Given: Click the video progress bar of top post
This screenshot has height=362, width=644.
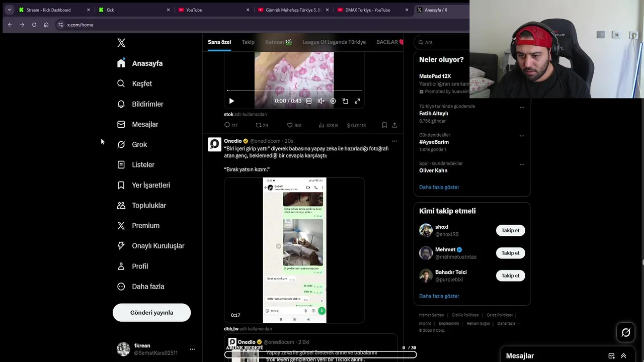Looking at the screenshot, I should pyautogui.click(x=294, y=90).
